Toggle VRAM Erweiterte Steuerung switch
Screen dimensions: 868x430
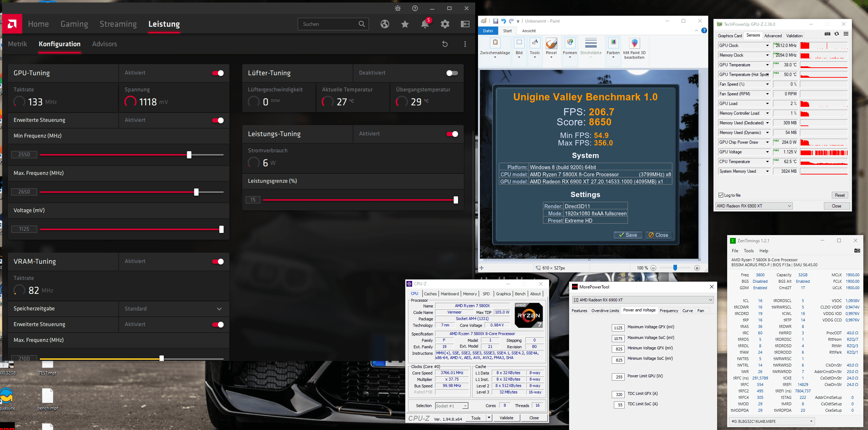click(x=218, y=325)
